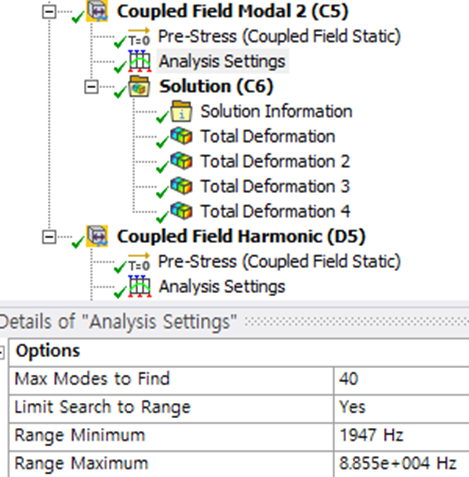Select Total Deformation tree item

click(x=268, y=136)
